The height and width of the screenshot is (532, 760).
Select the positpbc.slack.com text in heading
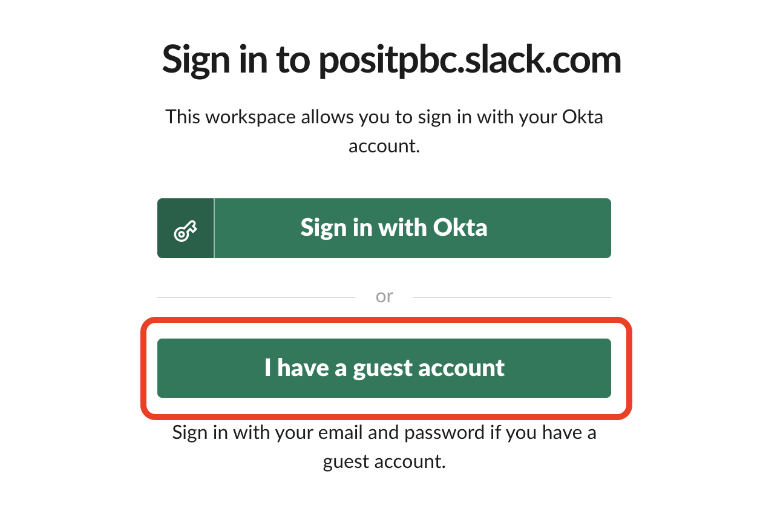(x=470, y=60)
